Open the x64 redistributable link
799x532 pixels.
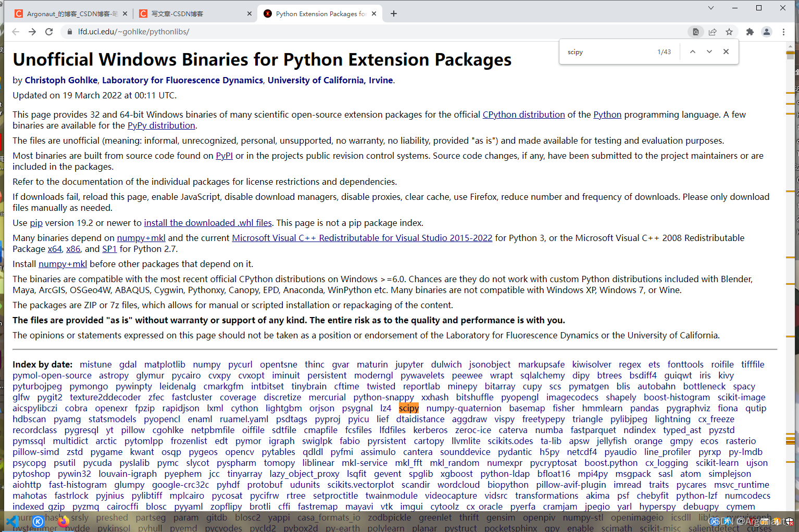(55, 249)
